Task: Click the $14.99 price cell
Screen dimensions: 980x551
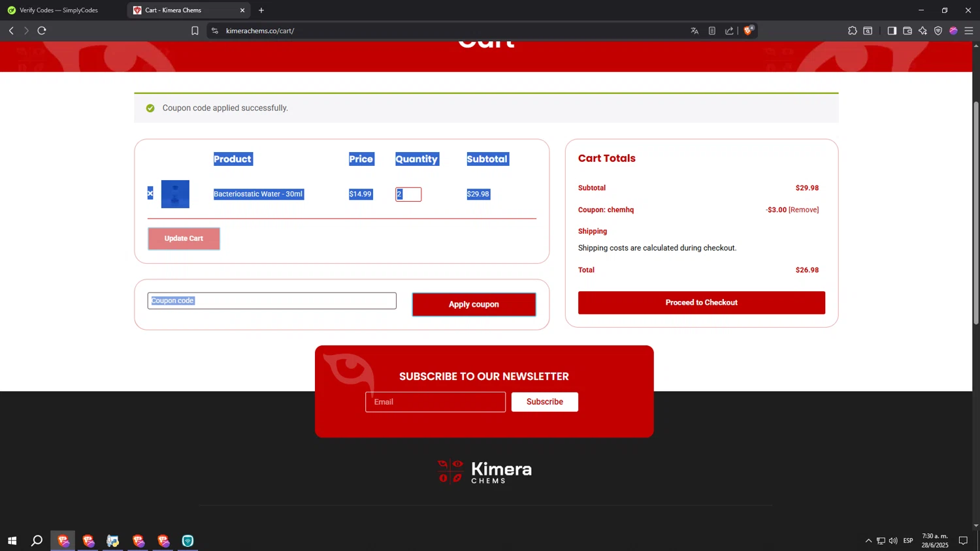Action: point(360,194)
